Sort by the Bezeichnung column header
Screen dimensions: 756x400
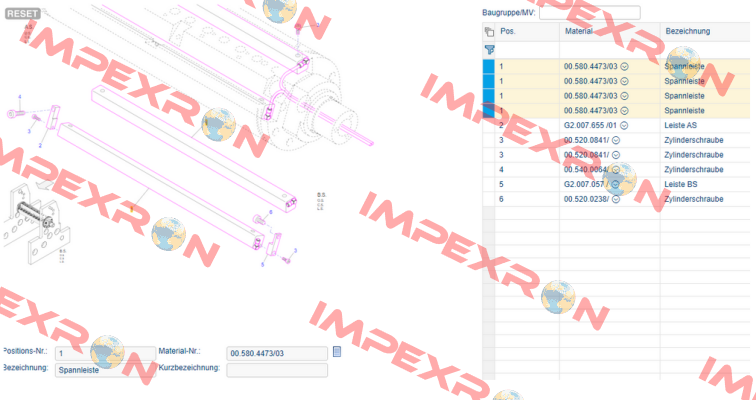688,31
